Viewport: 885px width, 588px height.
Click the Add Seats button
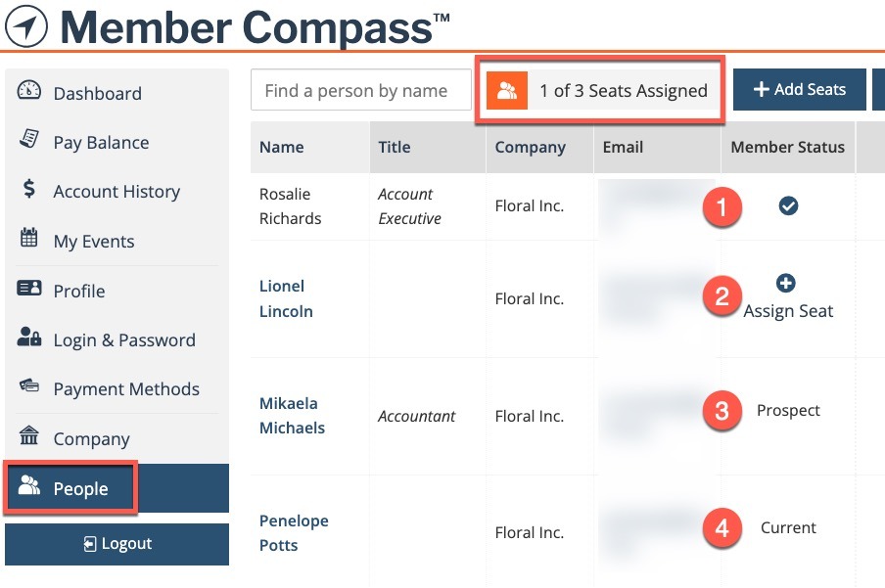[799, 89]
